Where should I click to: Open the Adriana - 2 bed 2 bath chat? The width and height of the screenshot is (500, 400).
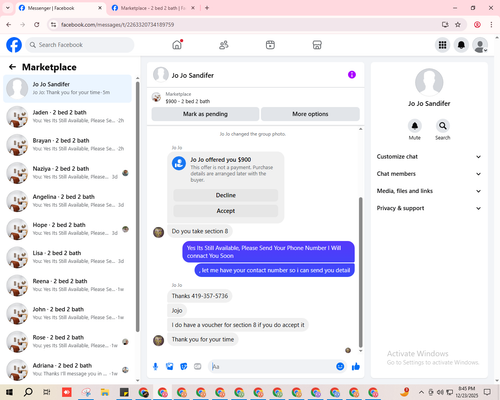pos(67,370)
